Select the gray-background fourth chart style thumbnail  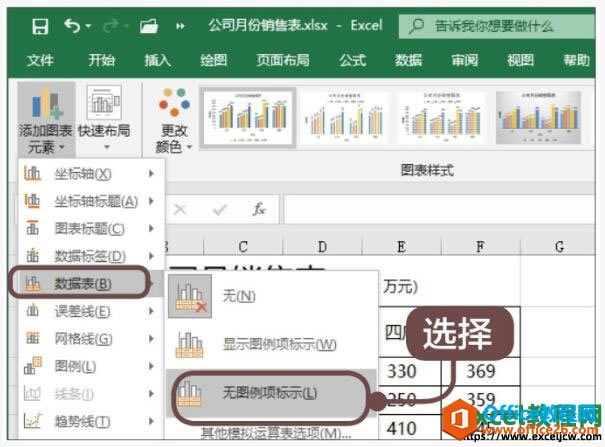pyautogui.click(x=539, y=117)
